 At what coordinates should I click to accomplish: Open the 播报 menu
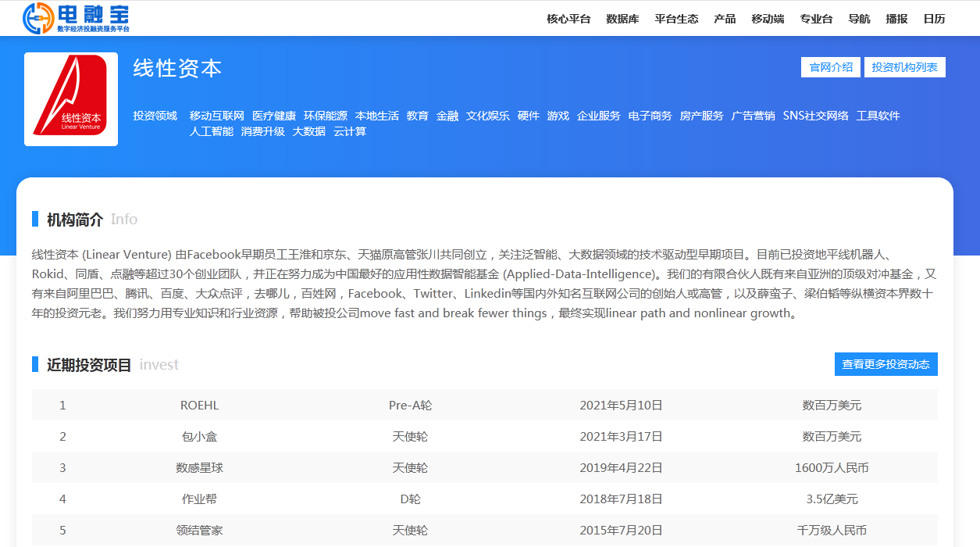pyautogui.click(x=896, y=19)
